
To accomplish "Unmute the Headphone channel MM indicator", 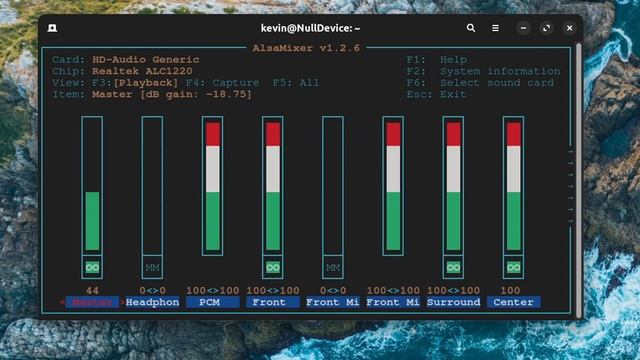I will click(x=152, y=267).
